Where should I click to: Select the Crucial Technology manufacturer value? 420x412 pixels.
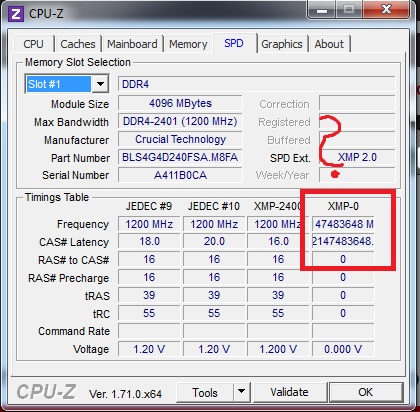(180, 139)
